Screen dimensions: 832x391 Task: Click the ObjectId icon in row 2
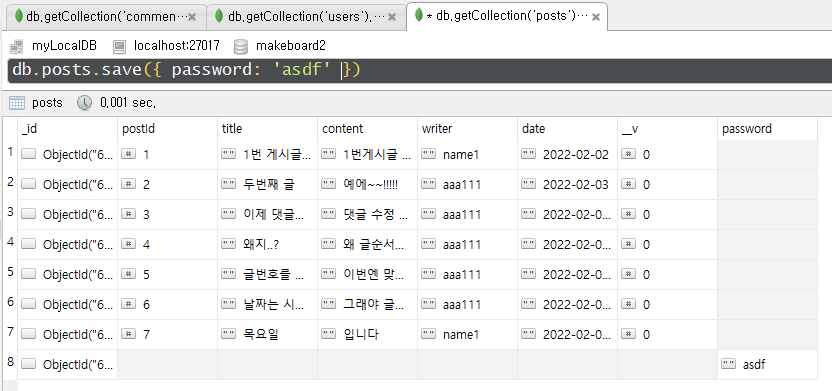pos(29,184)
